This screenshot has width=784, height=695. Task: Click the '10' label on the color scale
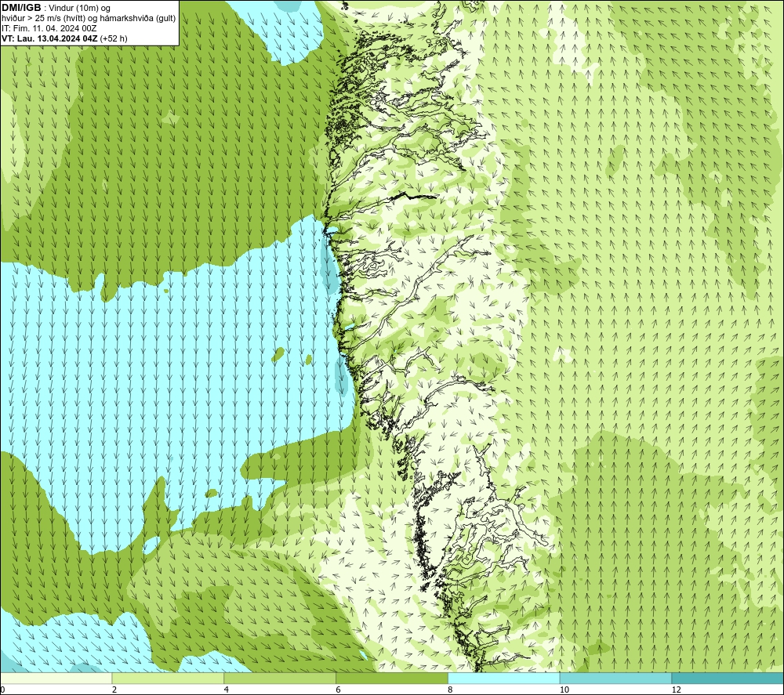564,690
